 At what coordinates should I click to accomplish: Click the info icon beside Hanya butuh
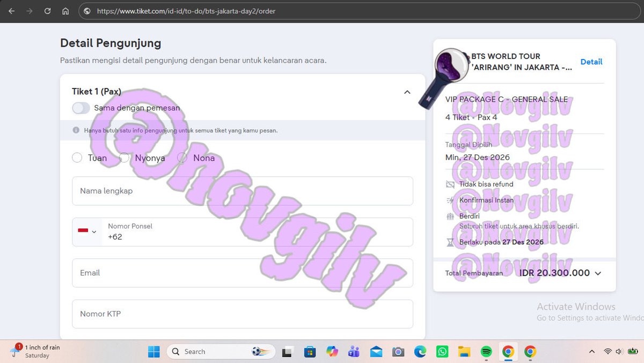tap(76, 130)
